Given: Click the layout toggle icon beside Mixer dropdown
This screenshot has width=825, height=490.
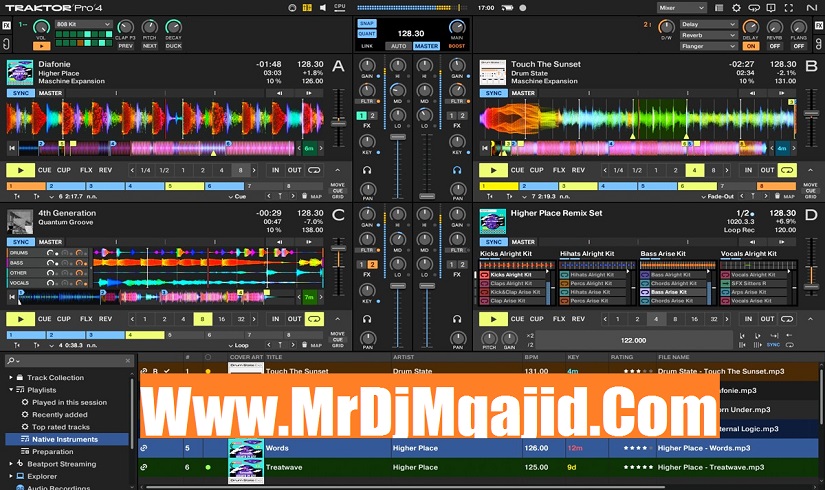Looking at the screenshot, I should pyautogui.click(x=719, y=8).
